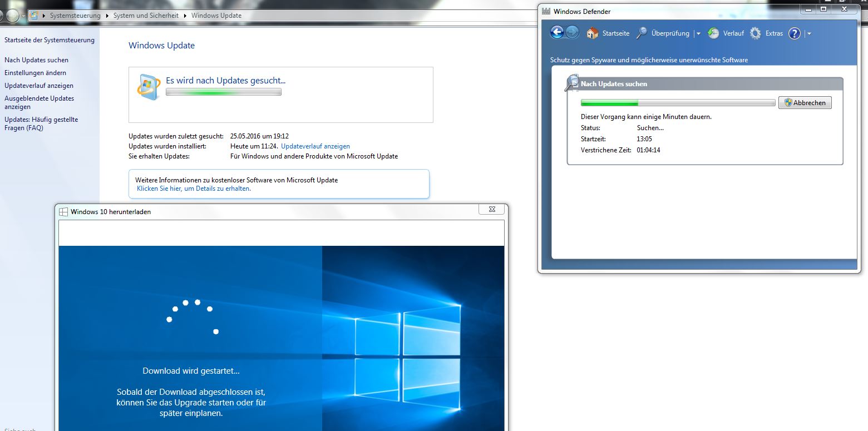The width and height of the screenshot is (868, 431).
Task: Click Windows 10 logo image in dialog
Action: click(408, 358)
